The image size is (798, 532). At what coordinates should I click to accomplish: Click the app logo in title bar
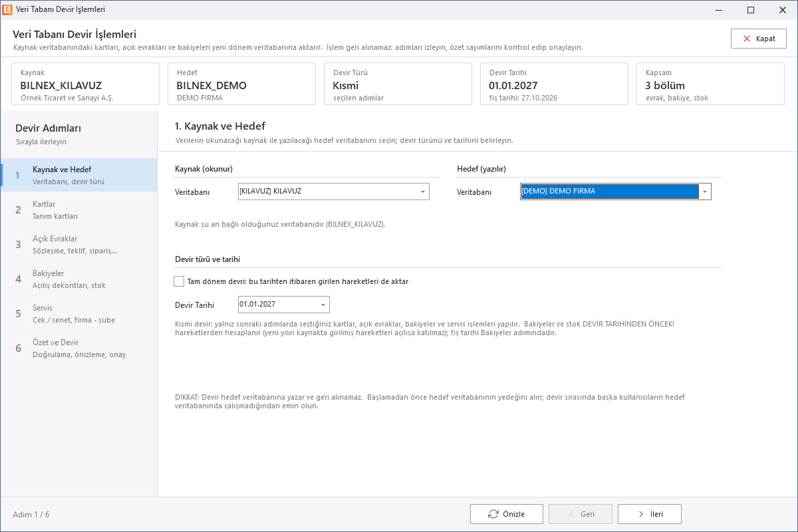(7, 10)
